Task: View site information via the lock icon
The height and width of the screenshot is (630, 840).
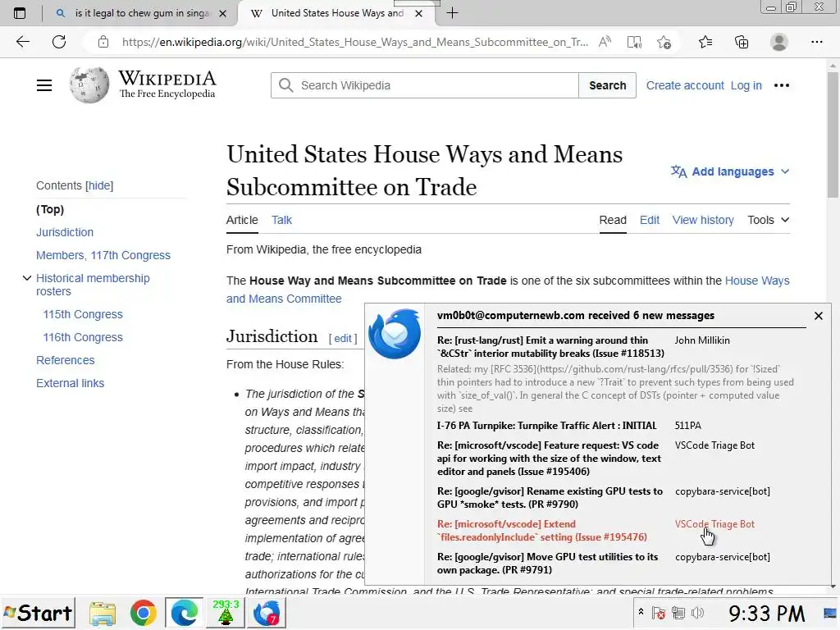Action: [103, 42]
